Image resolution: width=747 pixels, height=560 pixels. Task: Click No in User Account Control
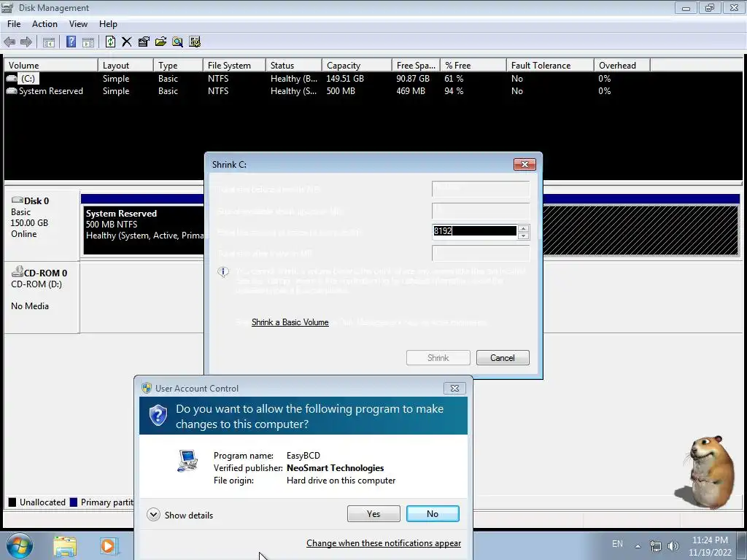(433, 514)
